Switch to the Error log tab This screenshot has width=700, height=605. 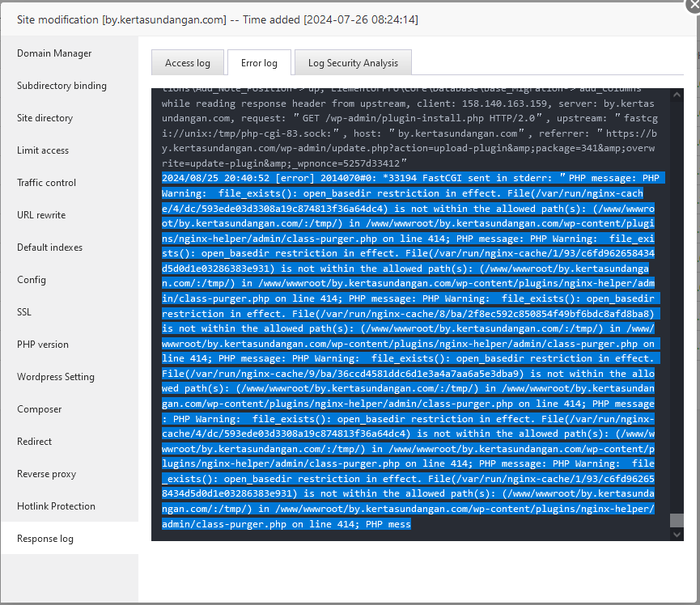pos(260,63)
